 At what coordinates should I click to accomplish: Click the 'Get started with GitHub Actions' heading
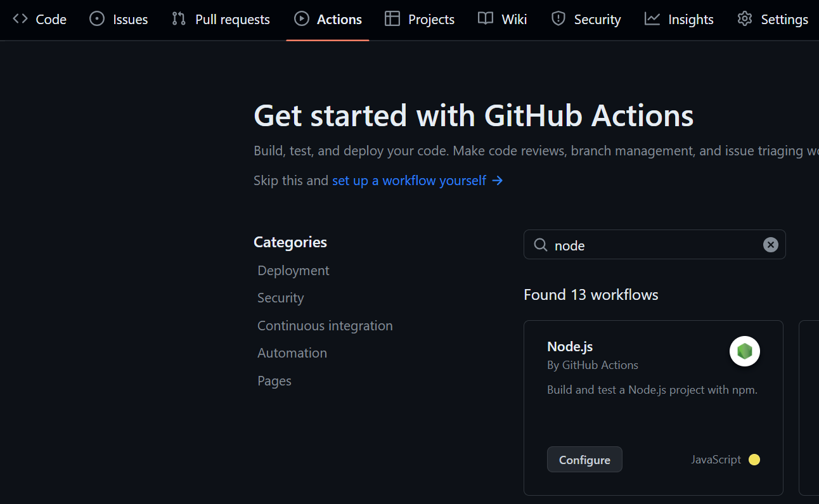[x=474, y=115]
